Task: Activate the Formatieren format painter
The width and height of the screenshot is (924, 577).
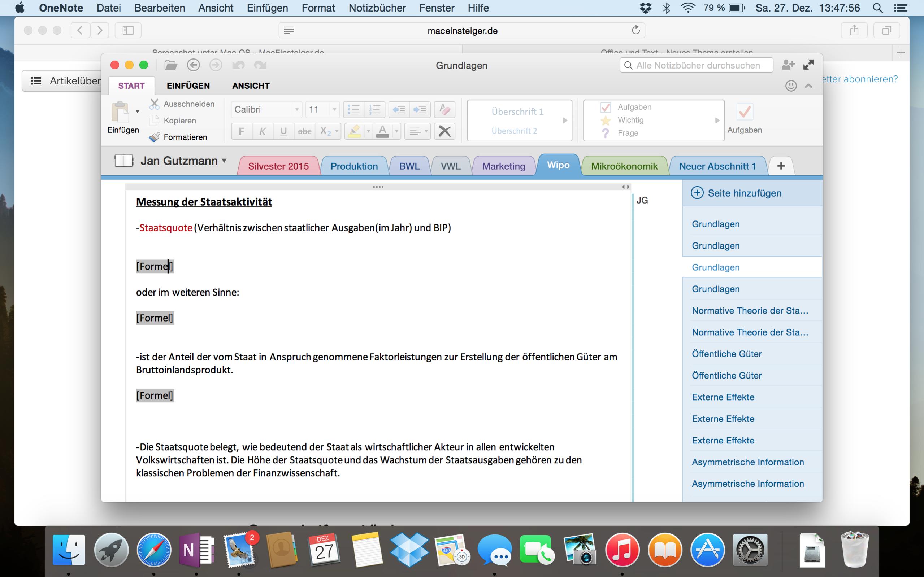Action: point(178,137)
